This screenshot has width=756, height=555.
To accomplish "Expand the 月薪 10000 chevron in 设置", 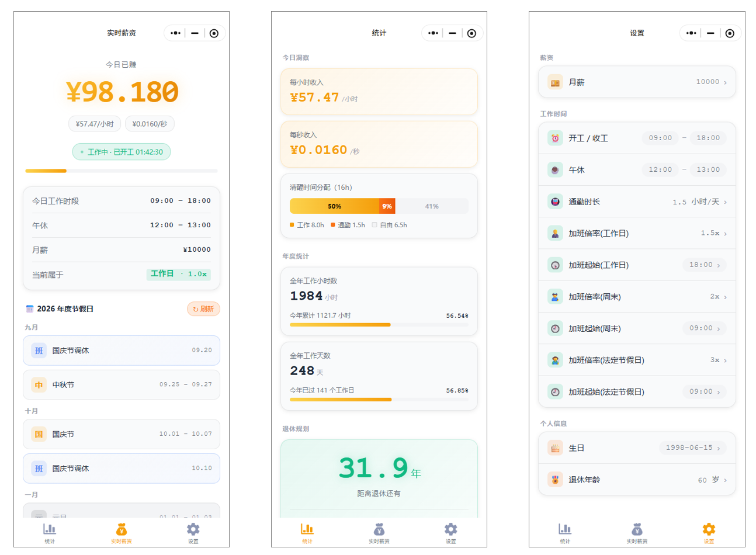I will coord(726,82).
